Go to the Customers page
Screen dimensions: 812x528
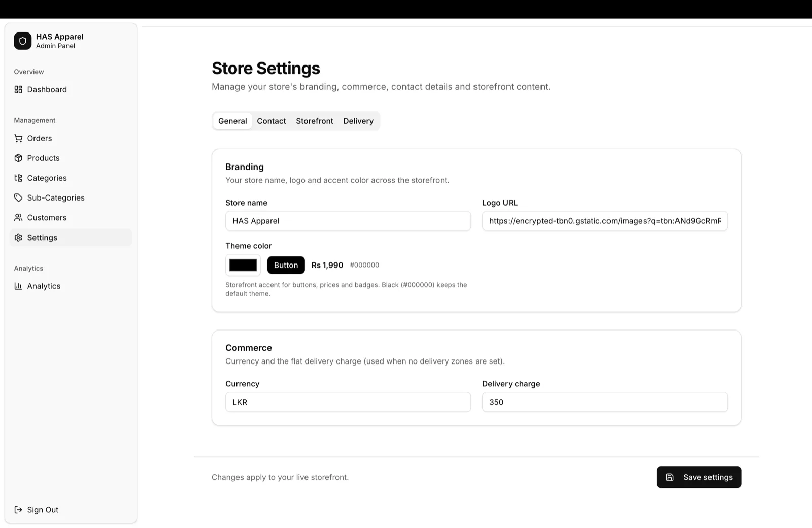71,217
